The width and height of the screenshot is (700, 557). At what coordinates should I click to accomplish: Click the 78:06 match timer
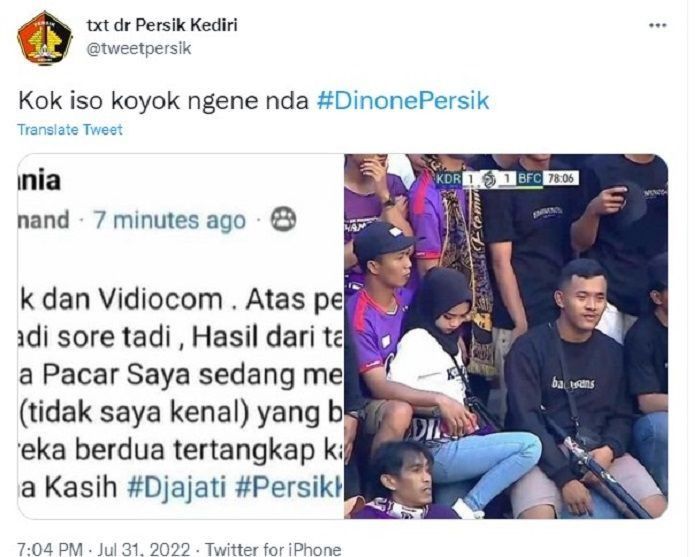tap(561, 179)
